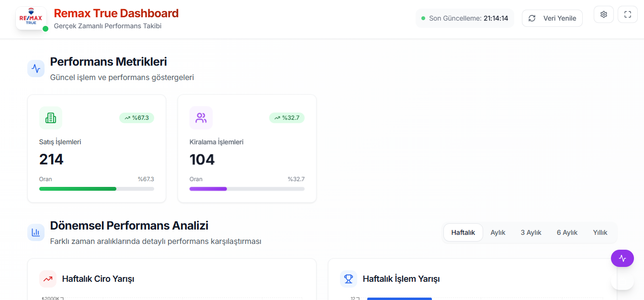Click the white floating round button

pos(622,281)
